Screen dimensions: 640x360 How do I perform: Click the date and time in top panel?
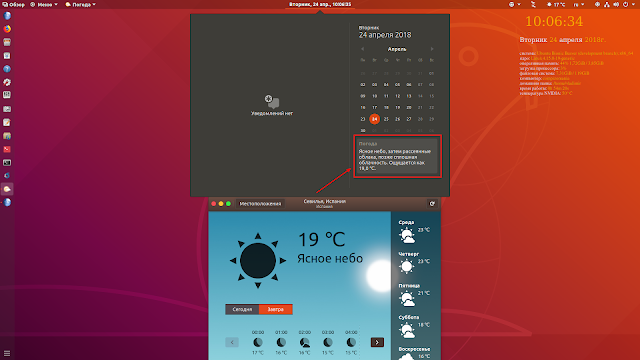pos(320,4)
